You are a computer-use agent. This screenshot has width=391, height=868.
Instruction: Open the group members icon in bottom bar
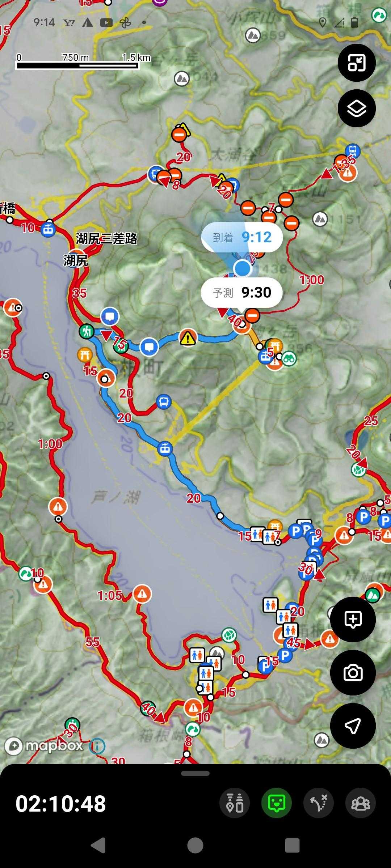point(361,803)
